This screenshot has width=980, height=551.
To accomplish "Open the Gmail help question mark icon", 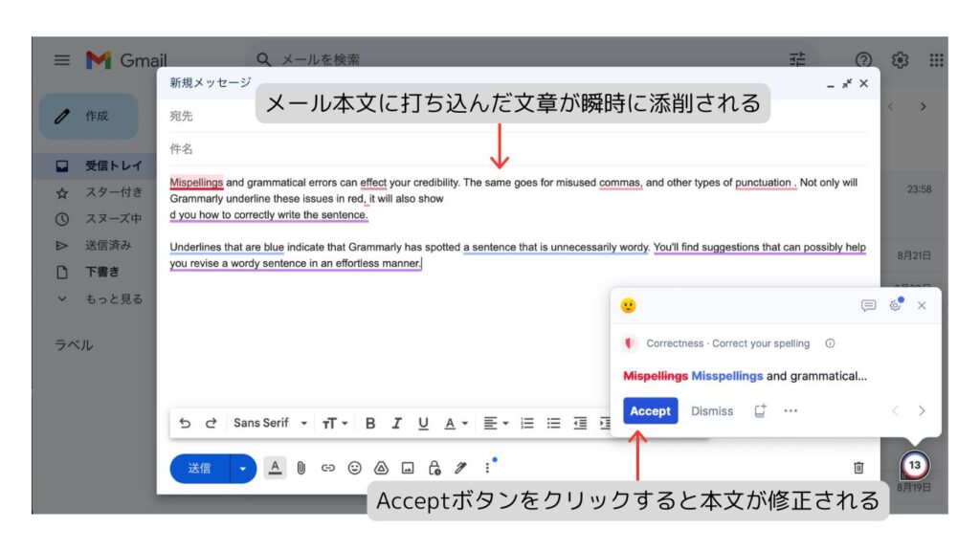I will point(863,60).
